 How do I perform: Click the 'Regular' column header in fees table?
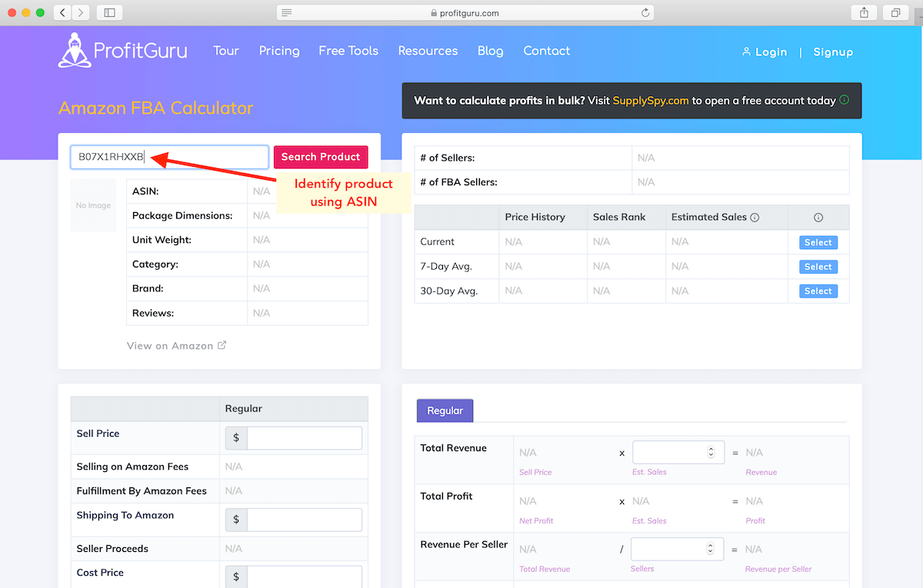[244, 409]
